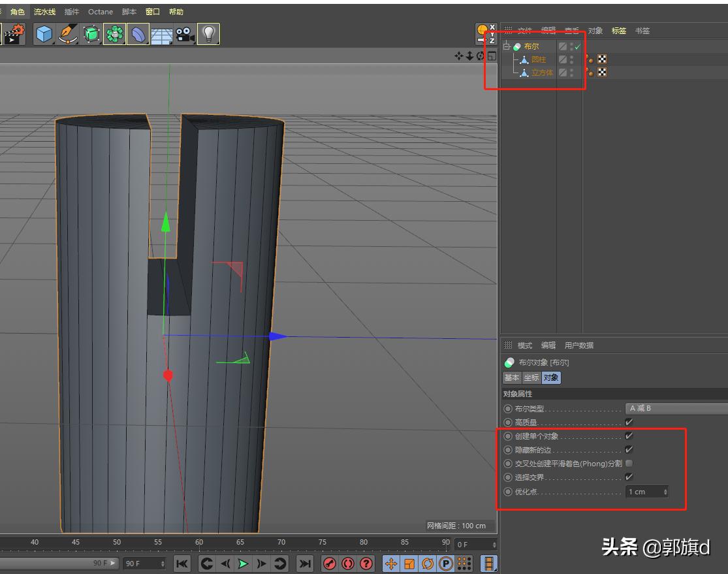Click the viewport move-camera icon
The image size is (728, 574).
click(x=459, y=56)
